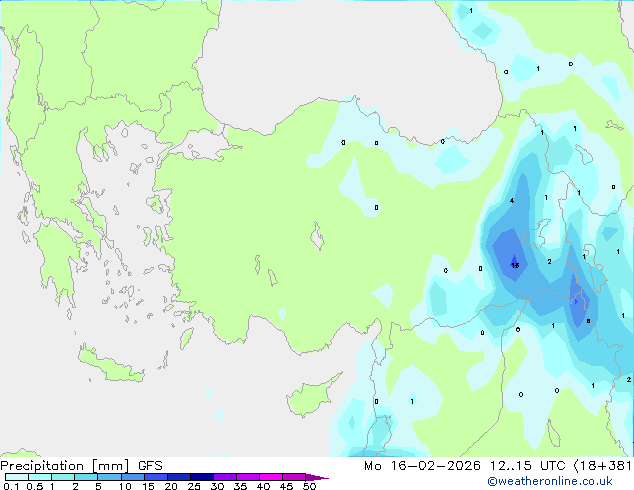Click the 'GFS' model label
634x490 pixels.
(x=150, y=466)
